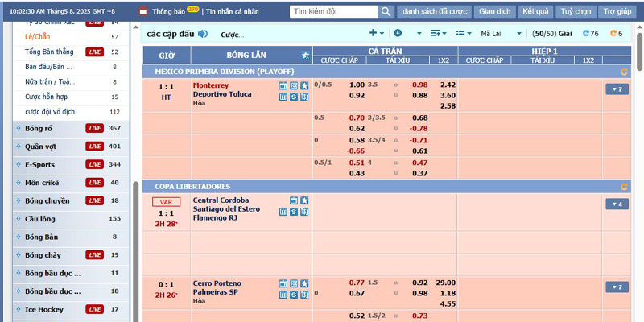This screenshot has width=644, height=322.
Task: Open the sort order dropdown
Action: click(439, 33)
